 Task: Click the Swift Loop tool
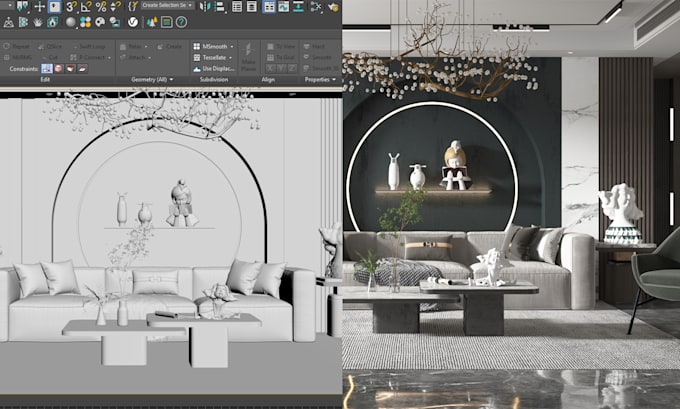[88, 46]
